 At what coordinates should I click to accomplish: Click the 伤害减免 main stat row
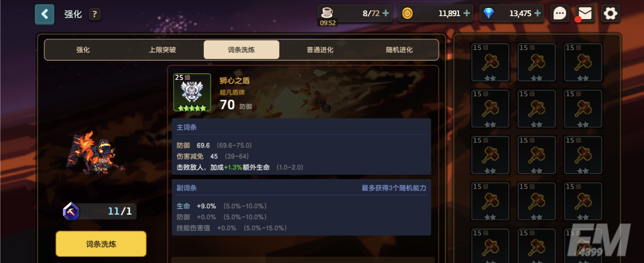213,156
